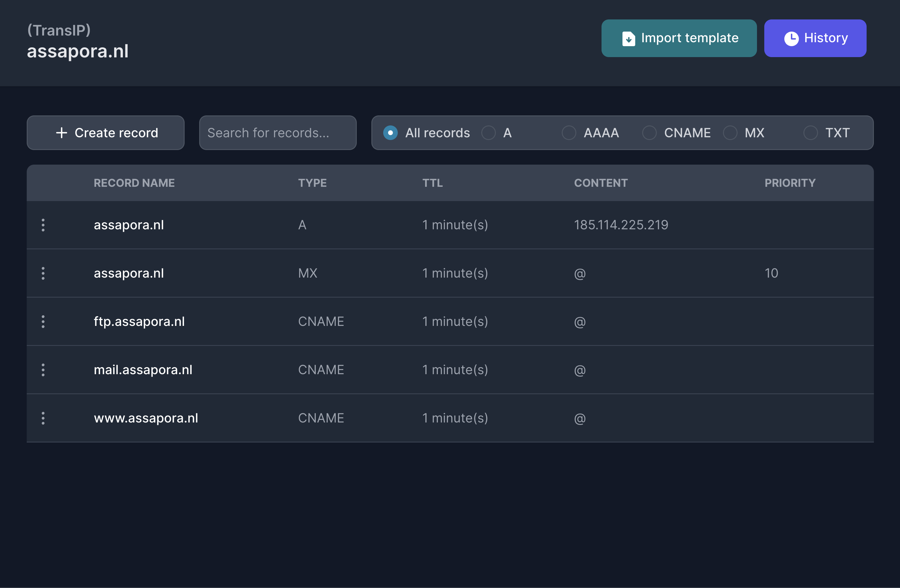The image size is (900, 588).
Task: Show only MX records
Action: click(730, 133)
